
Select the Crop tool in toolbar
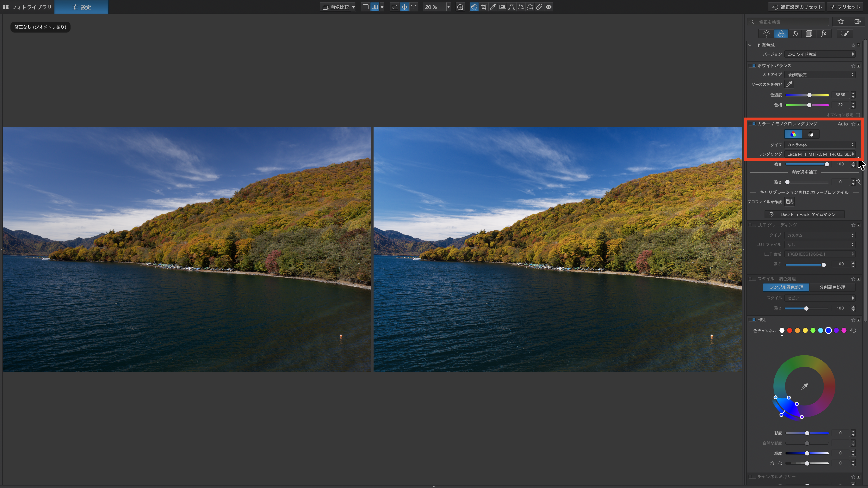pos(484,7)
